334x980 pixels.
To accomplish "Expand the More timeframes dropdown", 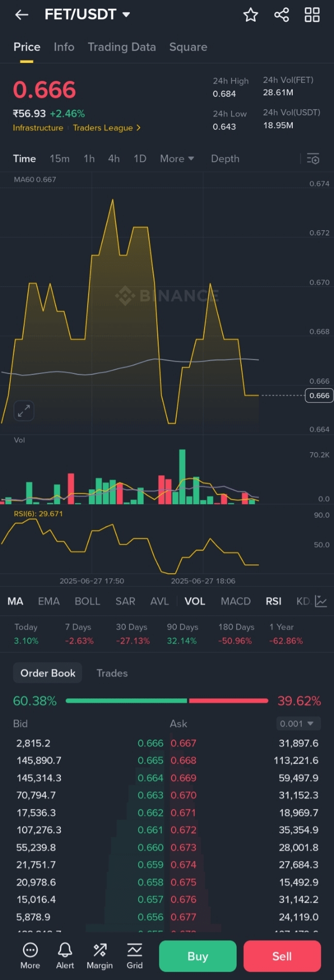I will click(177, 159).
